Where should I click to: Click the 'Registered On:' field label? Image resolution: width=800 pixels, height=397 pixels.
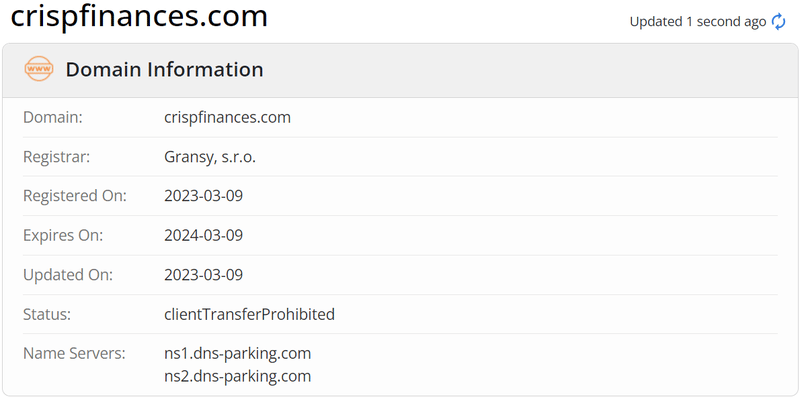(x=75, y=196)
